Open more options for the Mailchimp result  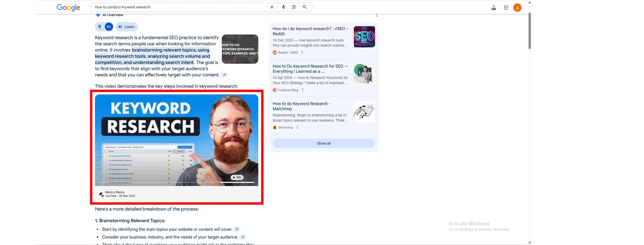pos(297,128)
